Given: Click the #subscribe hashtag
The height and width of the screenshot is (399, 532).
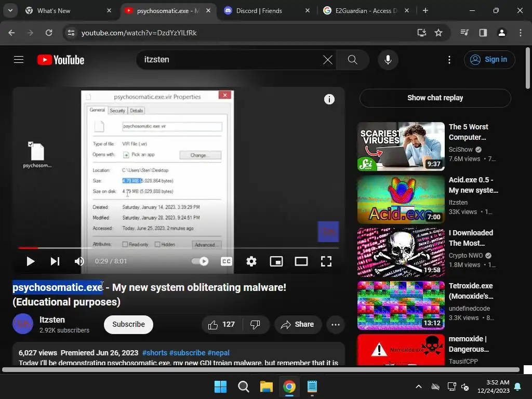Looking at the screenshot, I should tap(187, 353).
